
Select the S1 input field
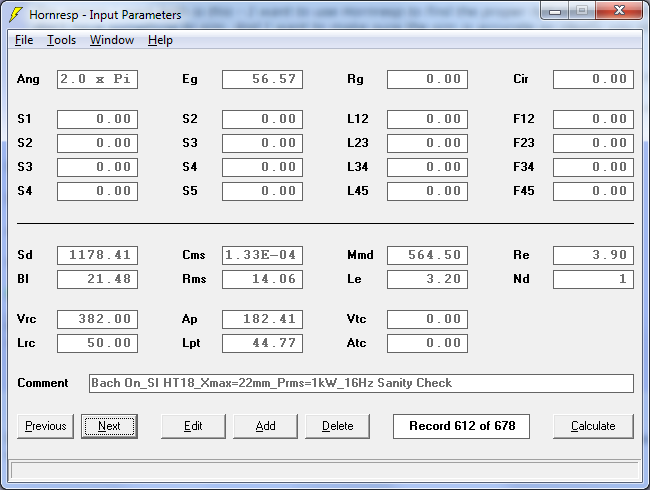[x=97, y=119]
